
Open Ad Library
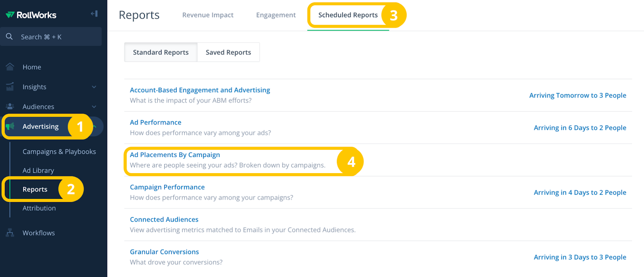pos(38,171)
